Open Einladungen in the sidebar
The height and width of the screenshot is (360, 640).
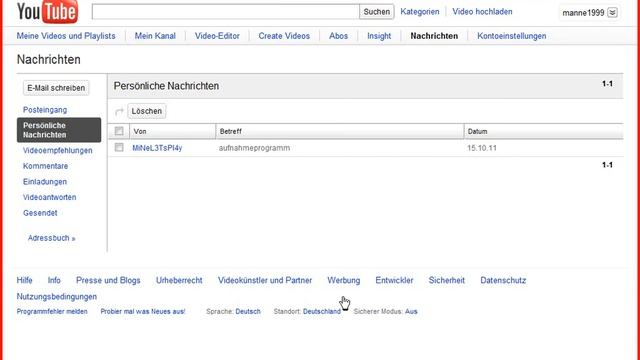45,182
